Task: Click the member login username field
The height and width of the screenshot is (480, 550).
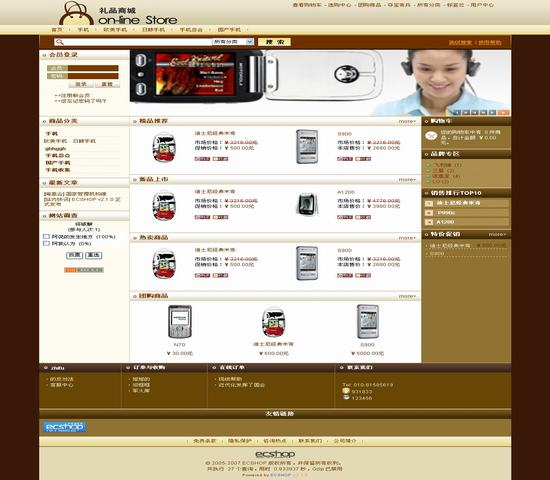Action: (93, 68)
